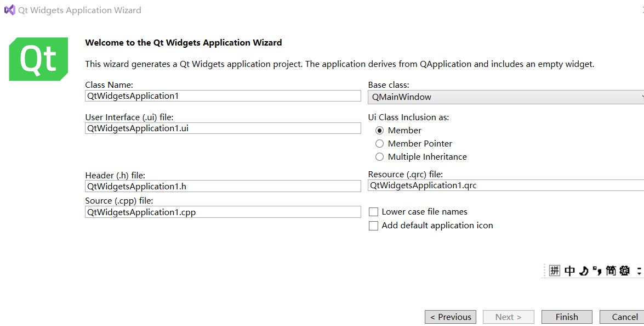Open the Base class QMainWindow dropdown

(x=506, y=97)
